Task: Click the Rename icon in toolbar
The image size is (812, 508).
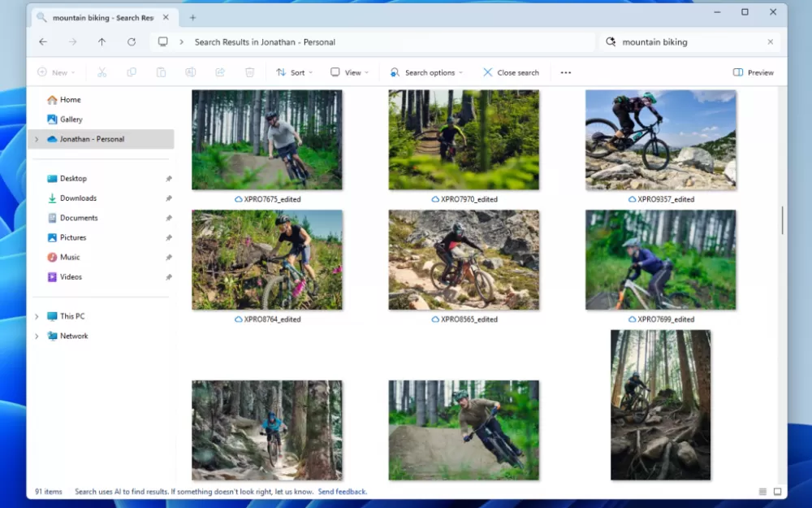Action: click(191, 72)
